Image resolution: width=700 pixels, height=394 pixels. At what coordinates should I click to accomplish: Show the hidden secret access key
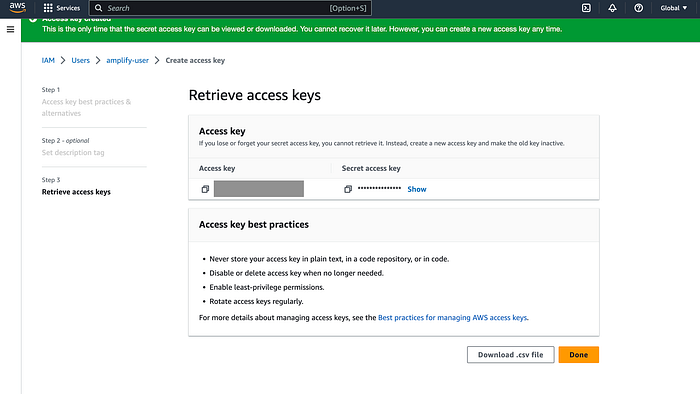pyautogui.click(x=417, y=189)
